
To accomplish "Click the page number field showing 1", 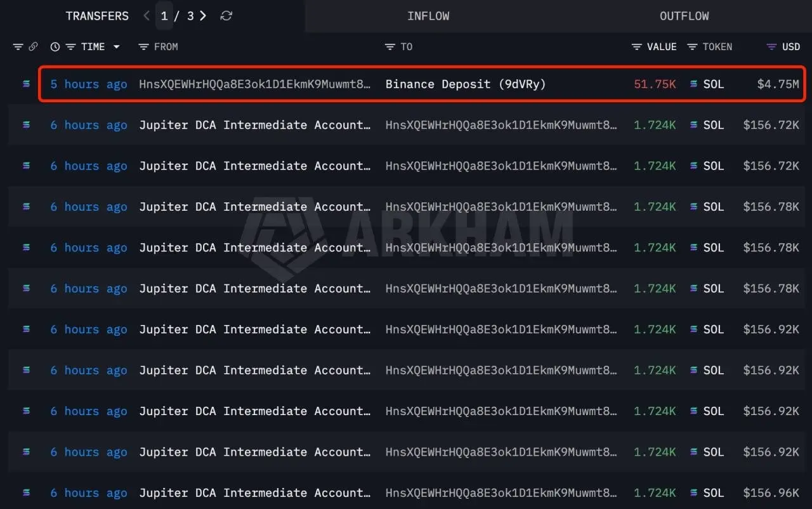I will [x=164, y=16].
